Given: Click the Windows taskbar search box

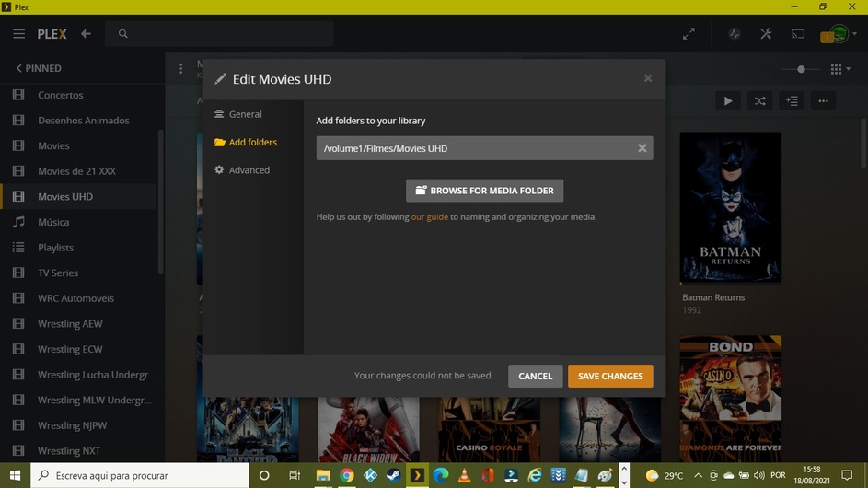Looking at the screenshot, I should (x=140, y=475).
